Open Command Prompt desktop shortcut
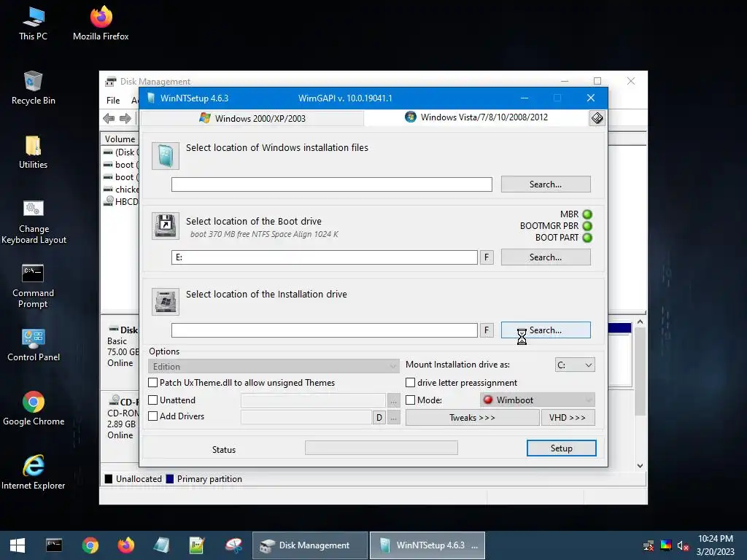 [33, 286]
